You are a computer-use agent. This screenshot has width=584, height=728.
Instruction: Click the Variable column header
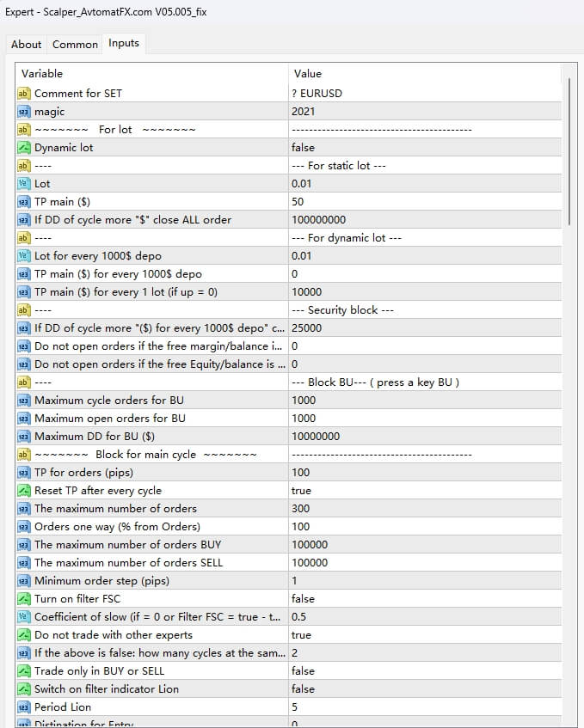click(x=42, y=73)
